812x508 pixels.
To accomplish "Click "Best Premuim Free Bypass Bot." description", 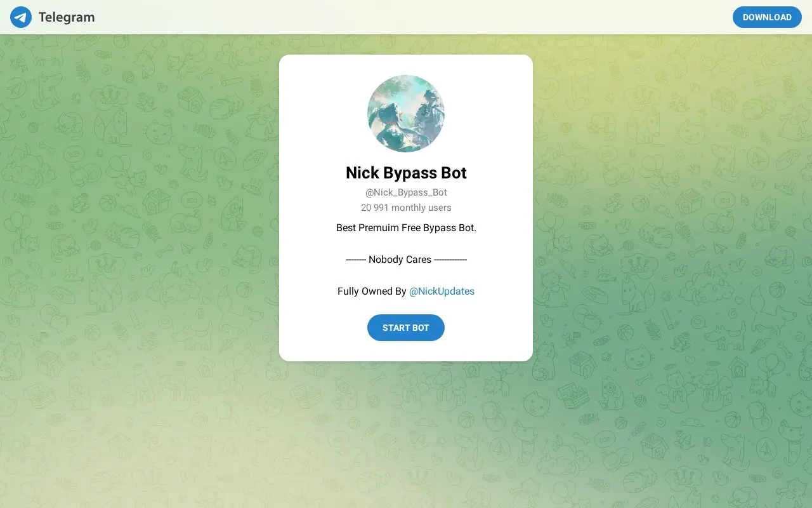I will 406,228.
